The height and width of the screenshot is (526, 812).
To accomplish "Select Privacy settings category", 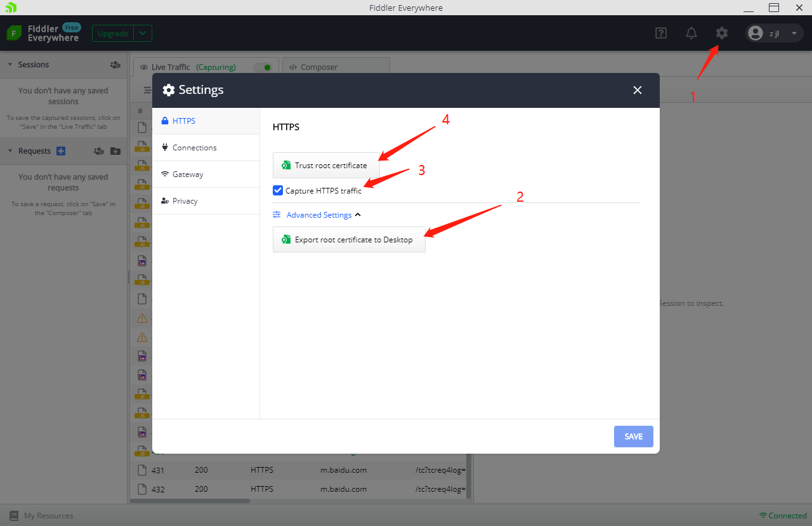I will coord(206,201).
